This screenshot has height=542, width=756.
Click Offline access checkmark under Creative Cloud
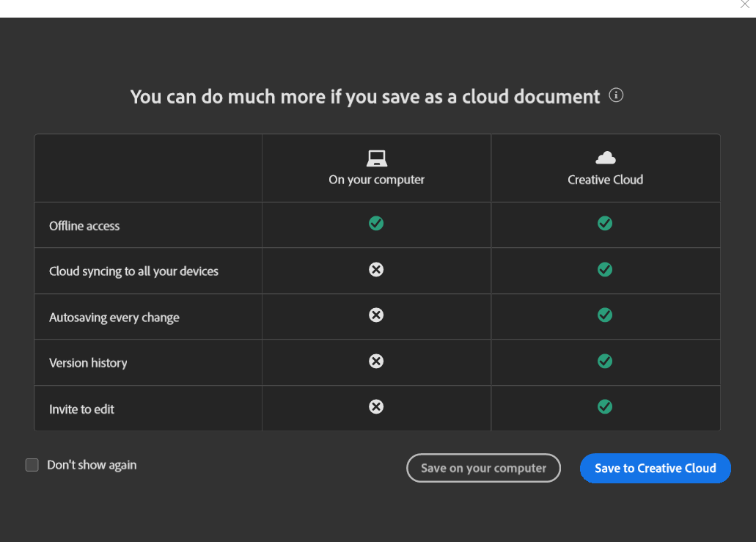605,223
